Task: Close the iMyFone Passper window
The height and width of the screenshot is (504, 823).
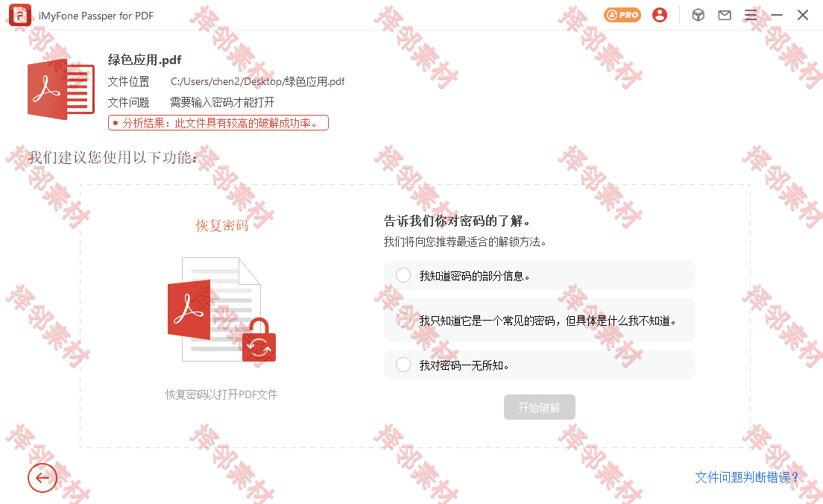Action: tap(803, 15)
